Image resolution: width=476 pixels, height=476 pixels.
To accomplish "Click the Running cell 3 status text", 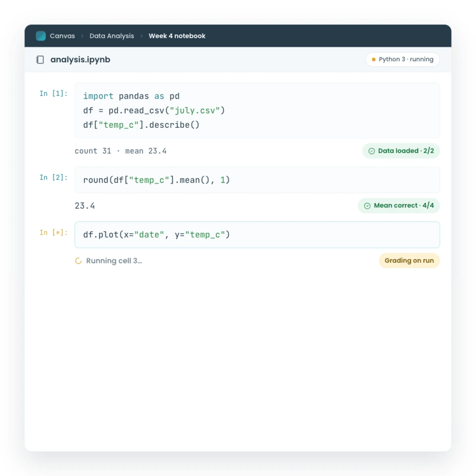I will click(114, 261).
